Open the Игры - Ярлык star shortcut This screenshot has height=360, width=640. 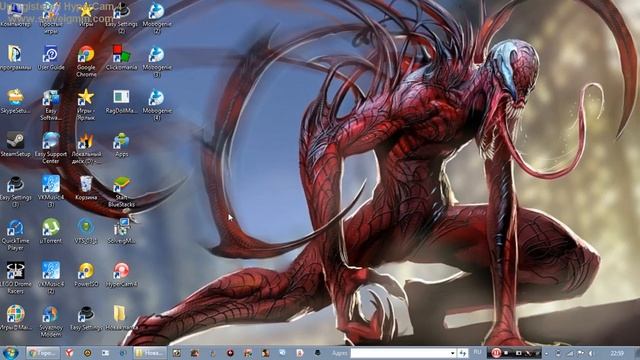[x=86, y=105]
